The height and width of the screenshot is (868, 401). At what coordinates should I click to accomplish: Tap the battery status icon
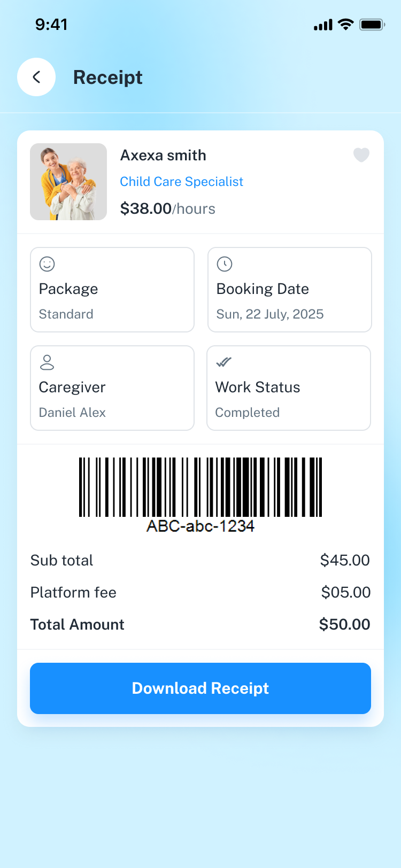372,25
